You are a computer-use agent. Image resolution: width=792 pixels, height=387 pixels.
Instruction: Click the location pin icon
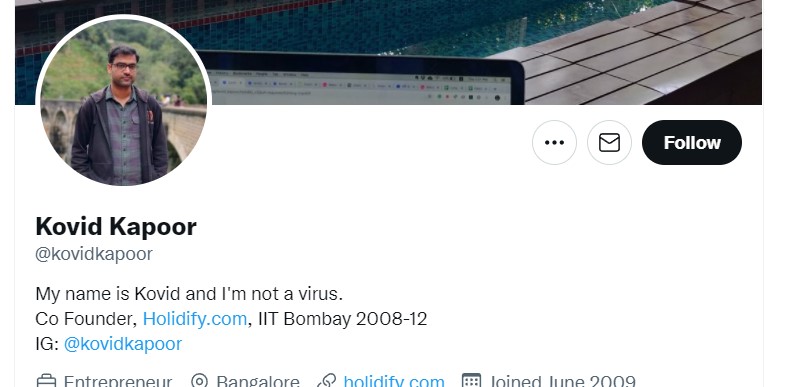tap(200, 381)
